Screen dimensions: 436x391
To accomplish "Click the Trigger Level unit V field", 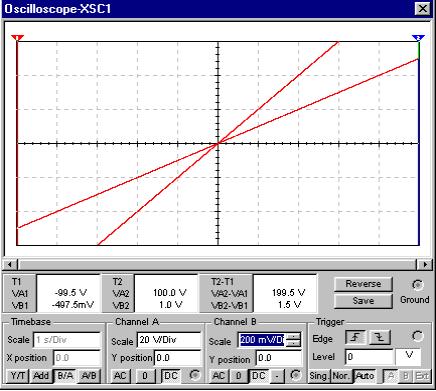I will pyautogui.click(x=408, y=357).
